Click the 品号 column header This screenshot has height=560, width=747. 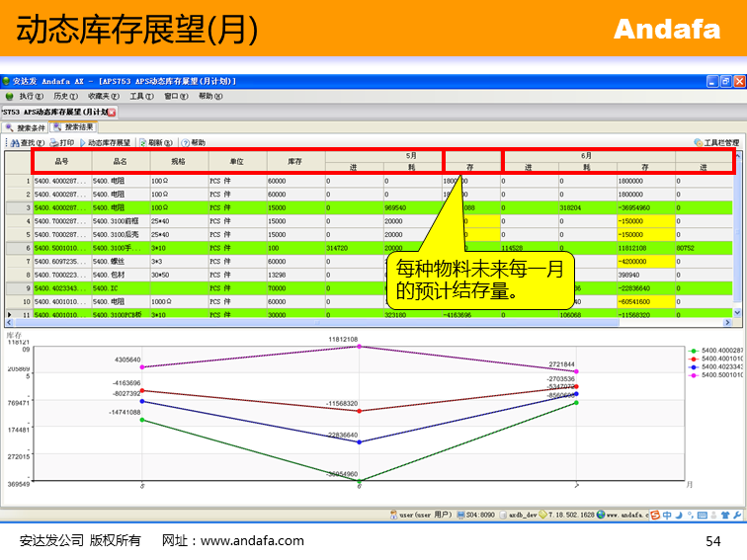click(x=62, y=162)
